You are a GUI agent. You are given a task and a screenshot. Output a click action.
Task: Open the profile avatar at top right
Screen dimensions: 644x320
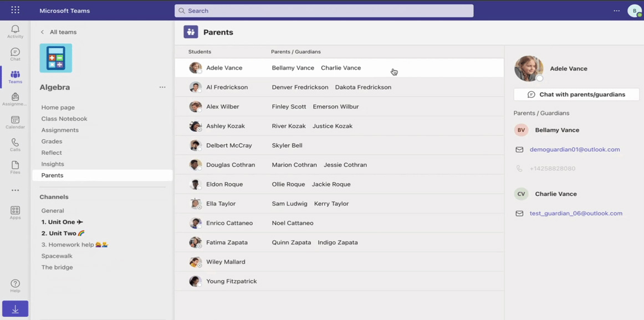pyautogui.click(x=634, y=11)
